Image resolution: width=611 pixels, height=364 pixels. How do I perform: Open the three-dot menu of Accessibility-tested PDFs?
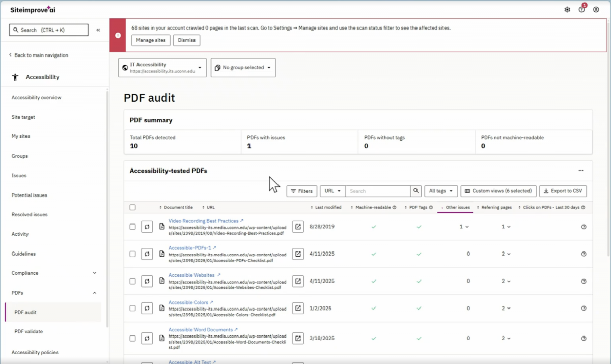[x=581, y=171]
